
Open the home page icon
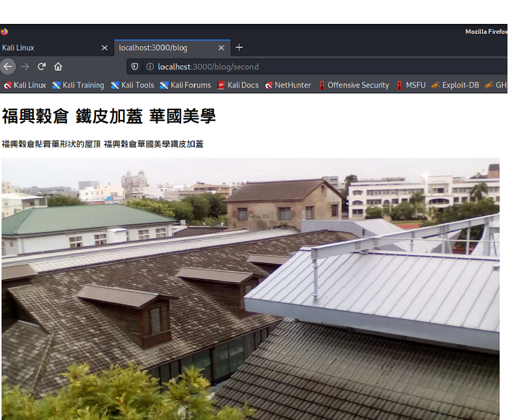(x=58, y=67)
